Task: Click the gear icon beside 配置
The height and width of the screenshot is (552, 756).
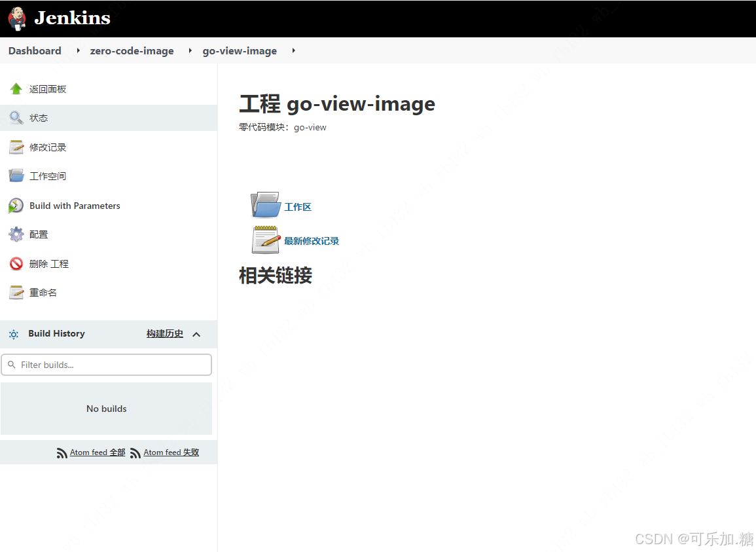Action: point(16,234)
